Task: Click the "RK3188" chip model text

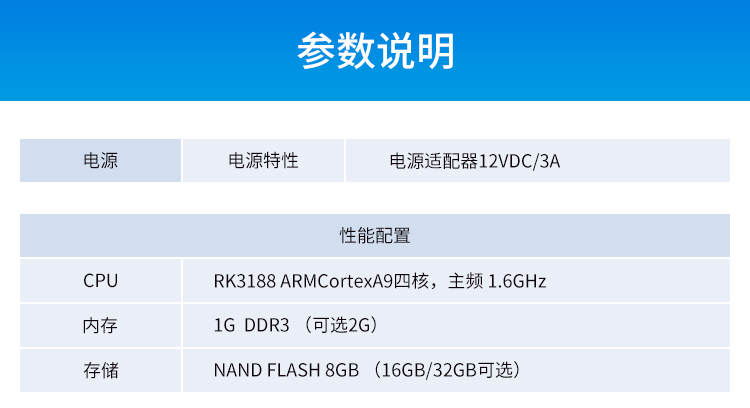Action: point(244,281)
